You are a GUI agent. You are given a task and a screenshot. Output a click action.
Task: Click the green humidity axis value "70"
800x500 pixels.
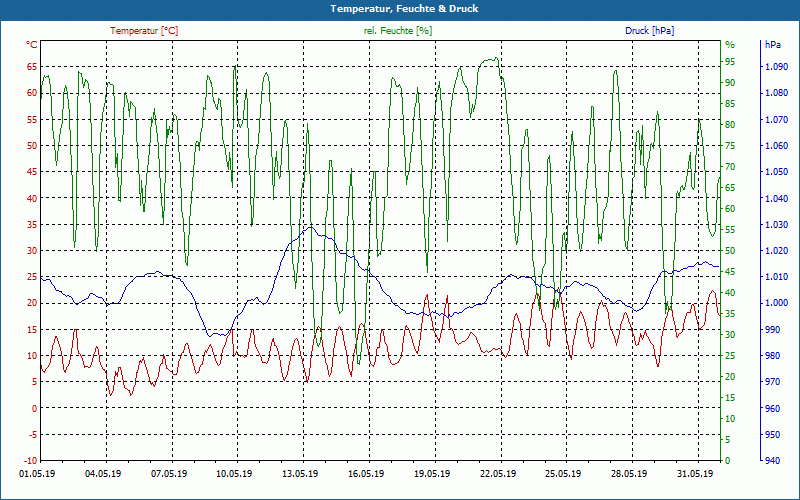tap(730, 166)
